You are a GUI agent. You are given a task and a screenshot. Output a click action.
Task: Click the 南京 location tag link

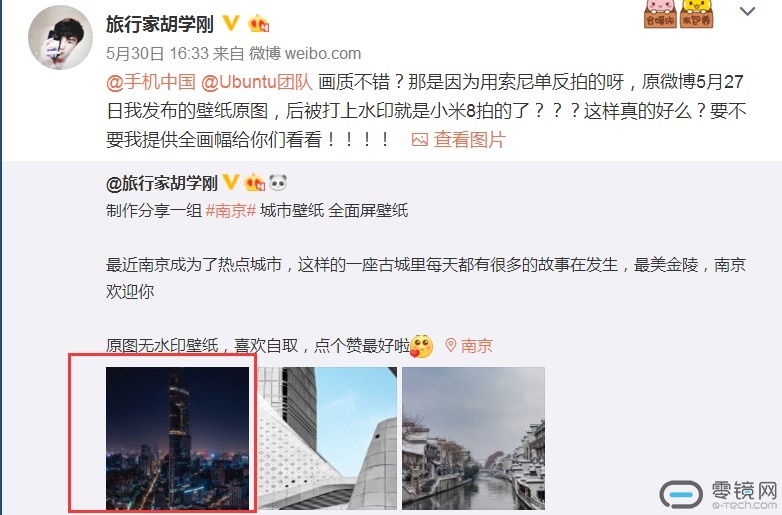[469, 345]
